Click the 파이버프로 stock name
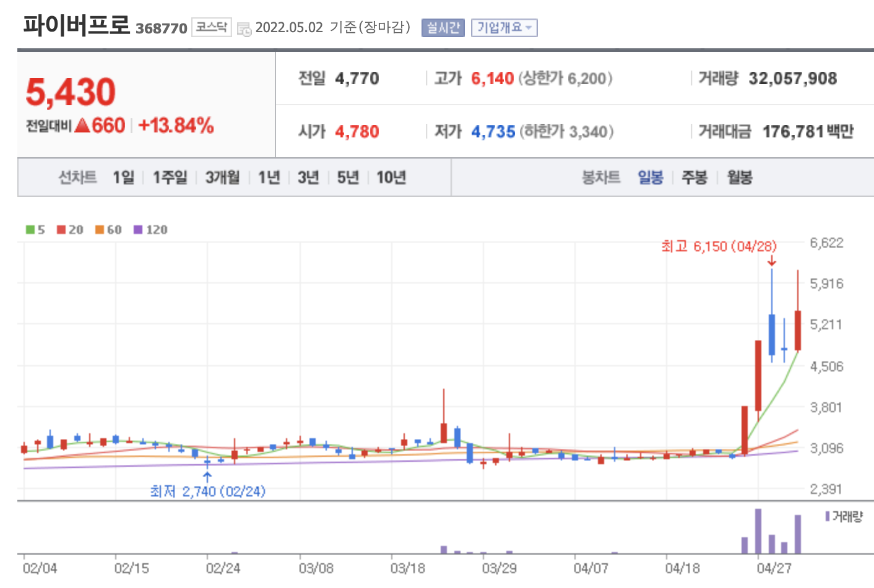The height and width of the screenshot is (588, 874). (x=77, y=25)
